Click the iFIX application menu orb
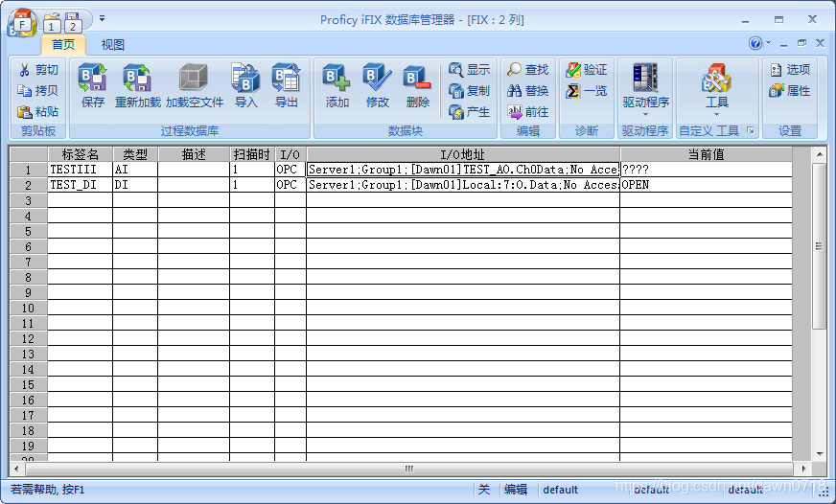 [22, 23]
